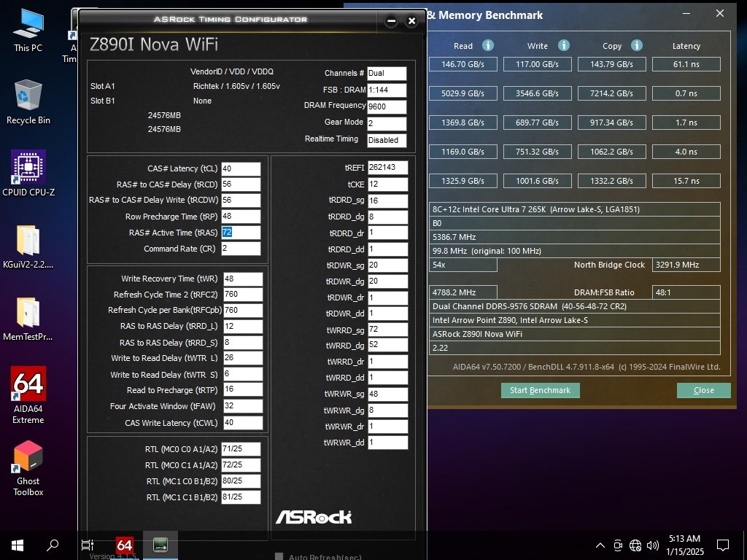Switch to Timing Configurator taskbar icon
The image size is (747, 560).
tap(160, 545)
